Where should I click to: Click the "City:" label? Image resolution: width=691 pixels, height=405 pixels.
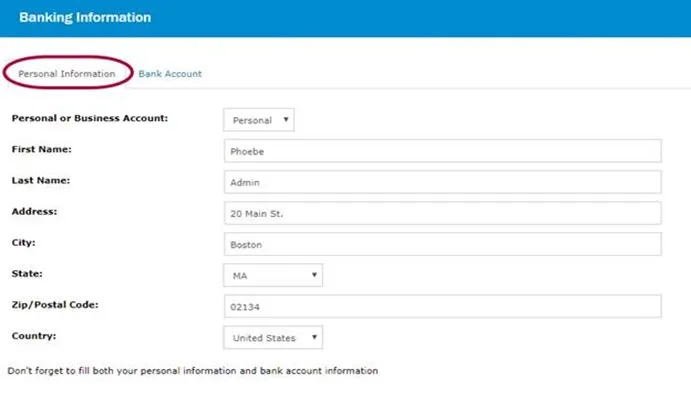click(23, 242)
